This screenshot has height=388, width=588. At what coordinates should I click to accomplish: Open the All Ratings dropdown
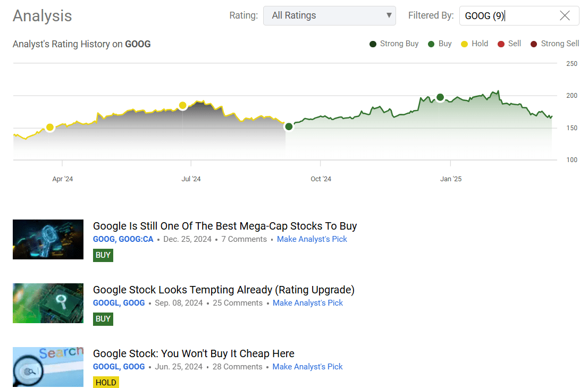(329, 15)
